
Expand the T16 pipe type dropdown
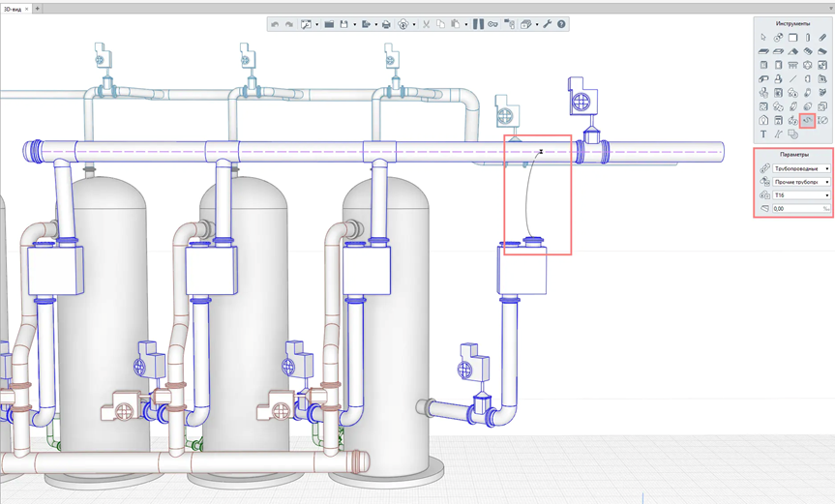point(801,195)
